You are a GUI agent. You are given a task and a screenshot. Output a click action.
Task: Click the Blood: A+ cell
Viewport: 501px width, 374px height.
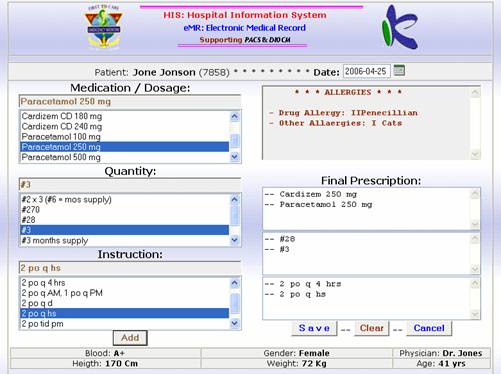pos(105,353)
